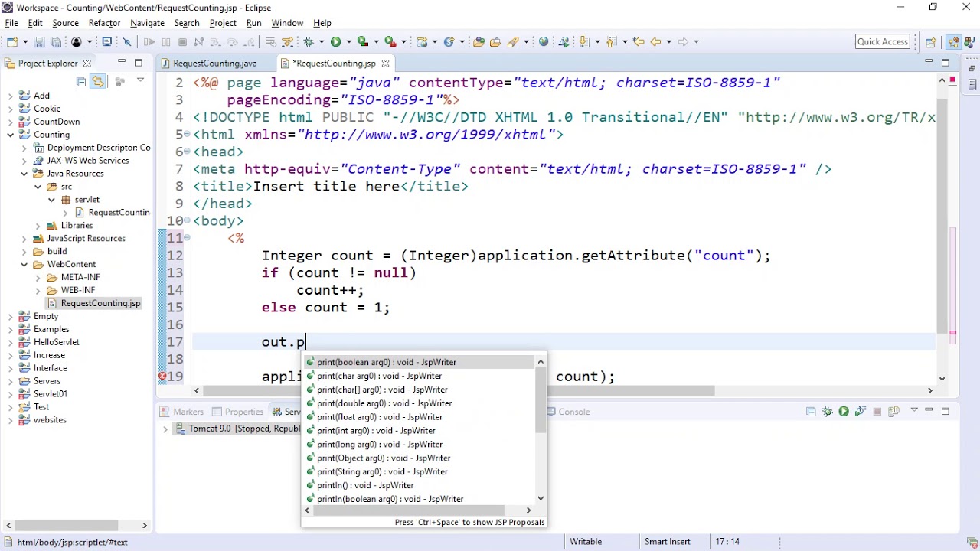Click the Debug bug toolbar icon
This screenshot has width=980, height=551.
tap(309, 42)
